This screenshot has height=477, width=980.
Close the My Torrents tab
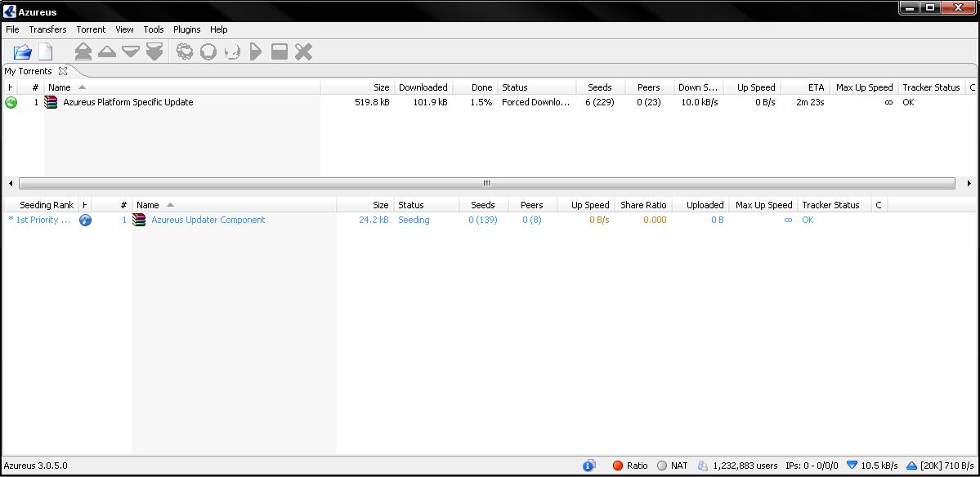click(63, 71)
